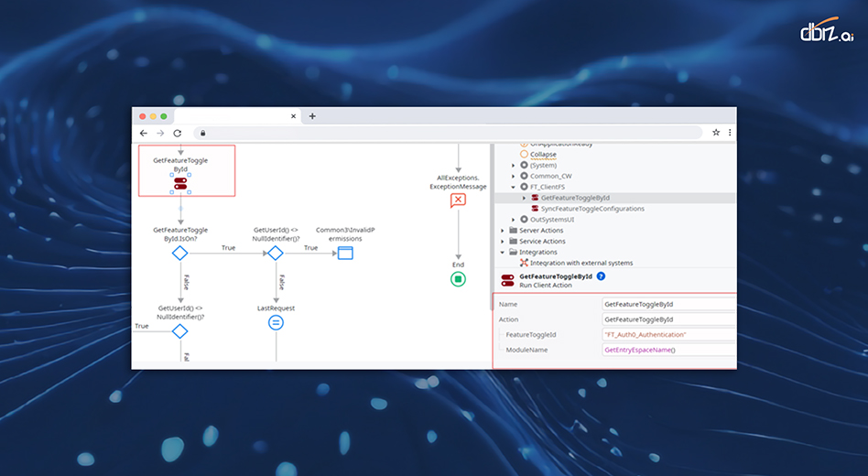Open a new browser tab

(x=312, y=116)
